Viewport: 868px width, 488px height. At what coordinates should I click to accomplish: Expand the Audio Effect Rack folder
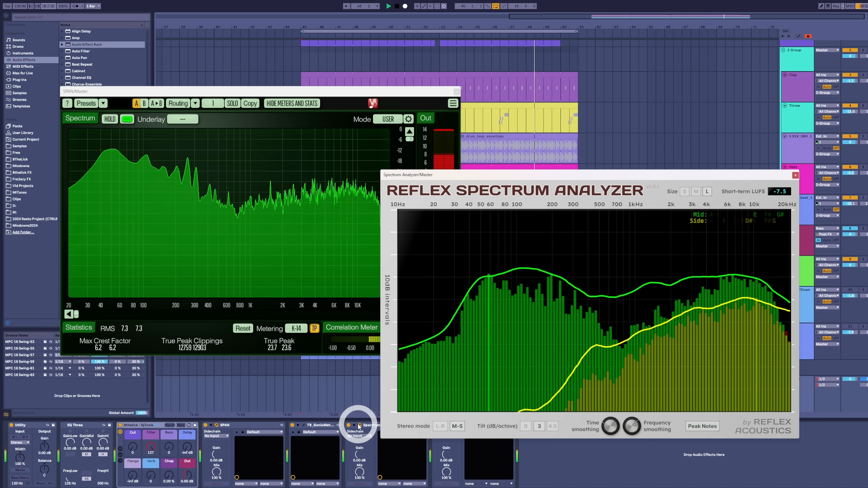62,44
